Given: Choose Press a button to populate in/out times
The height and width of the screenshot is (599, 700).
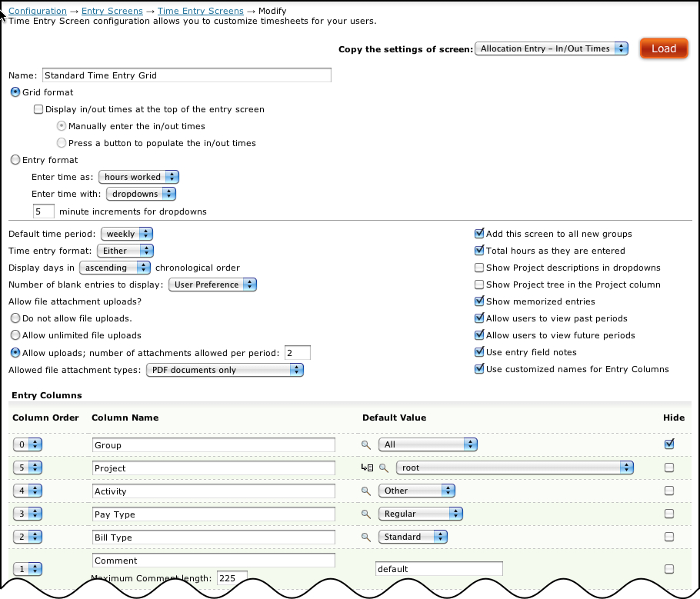Looking at the screenshot, I should click(x=62, y=143).
